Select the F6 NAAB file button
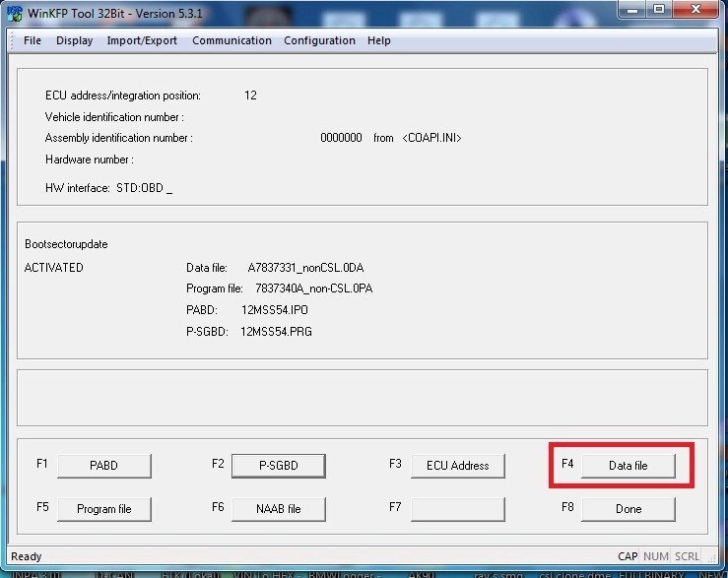Image resolution: width=728 pixels, height=578 pixels. coord(278,509)
